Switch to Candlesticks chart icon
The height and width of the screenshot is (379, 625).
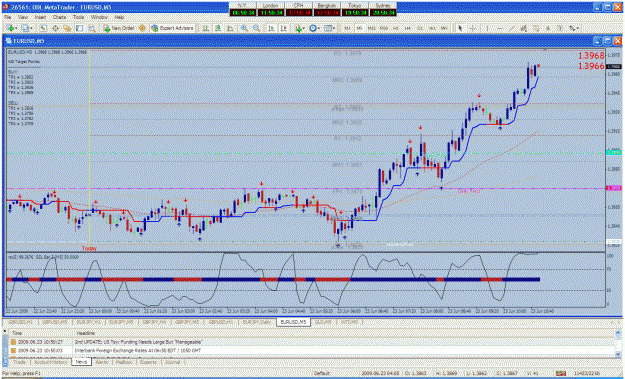click(218, 28)
